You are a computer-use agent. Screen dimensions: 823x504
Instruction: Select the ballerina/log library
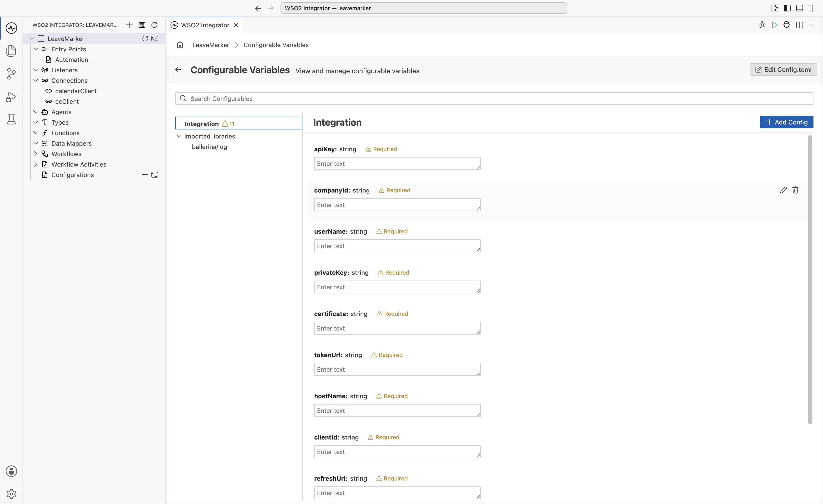pos(209,147)
